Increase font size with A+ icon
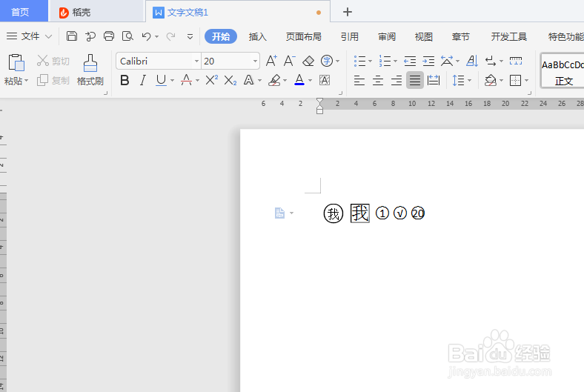584x392 pixels. [x=271, y=61]
